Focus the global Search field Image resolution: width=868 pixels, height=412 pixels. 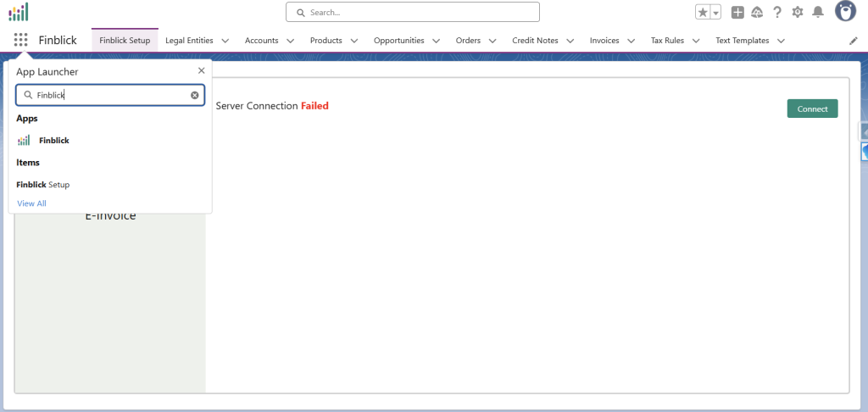pyautogui.click(x=413, y=12)
